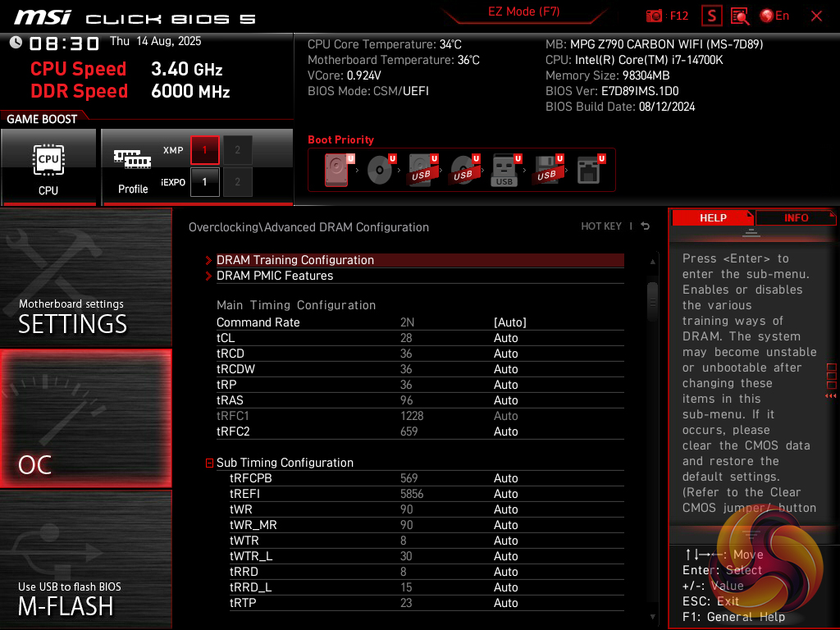Image resolution: width=840 pixels, height=630 pixels.
Task: Open the M-FLASH BIOS flash section
Action: pyautogui.click(x=85, y=559)
